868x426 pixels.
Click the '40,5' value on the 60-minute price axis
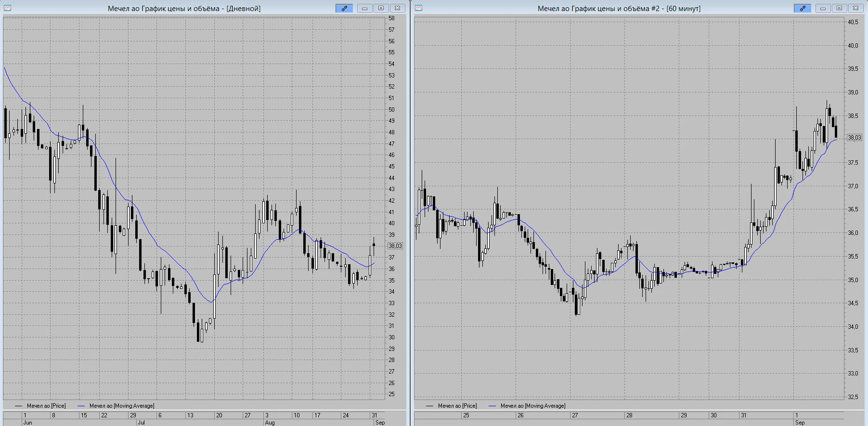[853, 22]
